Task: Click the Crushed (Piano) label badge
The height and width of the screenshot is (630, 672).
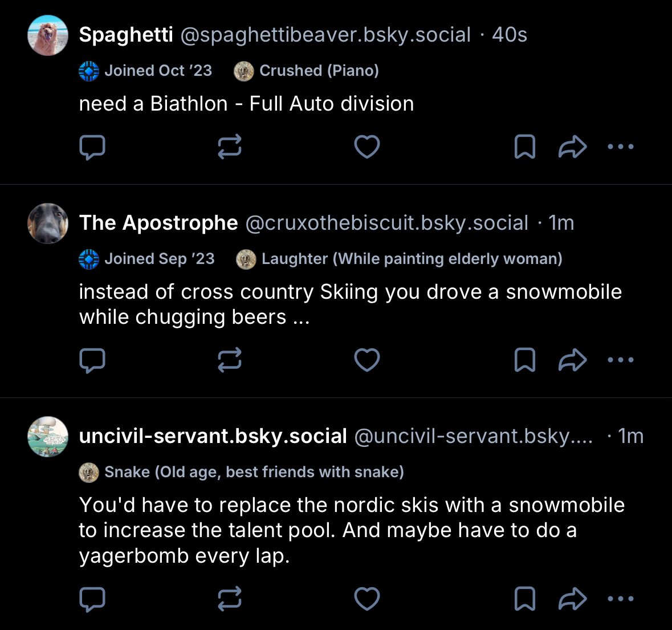Action: click(x=307, y=71)
